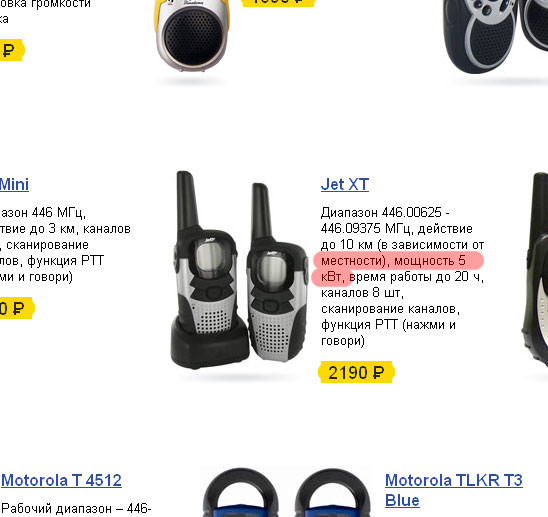Screen dimensions: 548x517
Task: Click the price tag above the yellow radio
Action: 278,2
